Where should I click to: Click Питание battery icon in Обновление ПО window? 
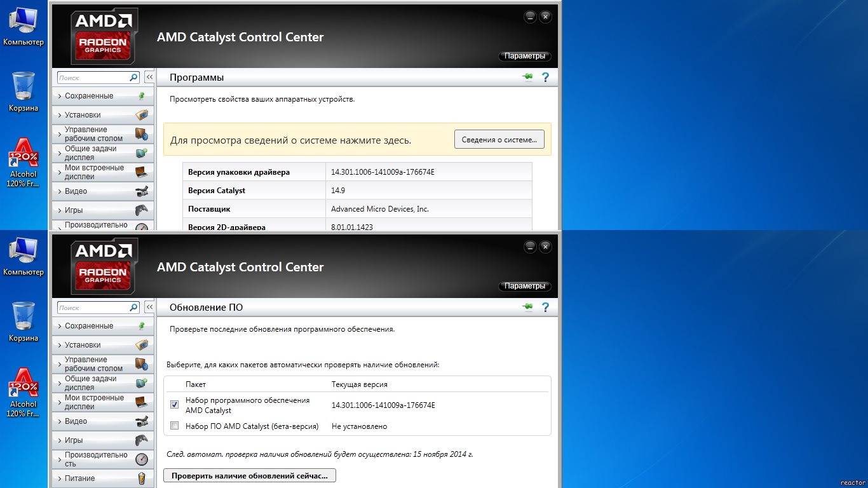[x=142, y=478]
